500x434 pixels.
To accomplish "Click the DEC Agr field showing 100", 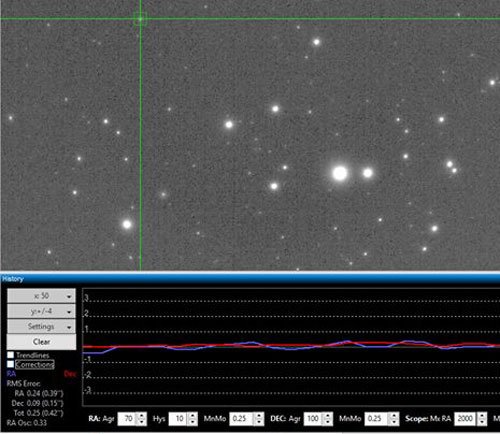I will point(313,419).
